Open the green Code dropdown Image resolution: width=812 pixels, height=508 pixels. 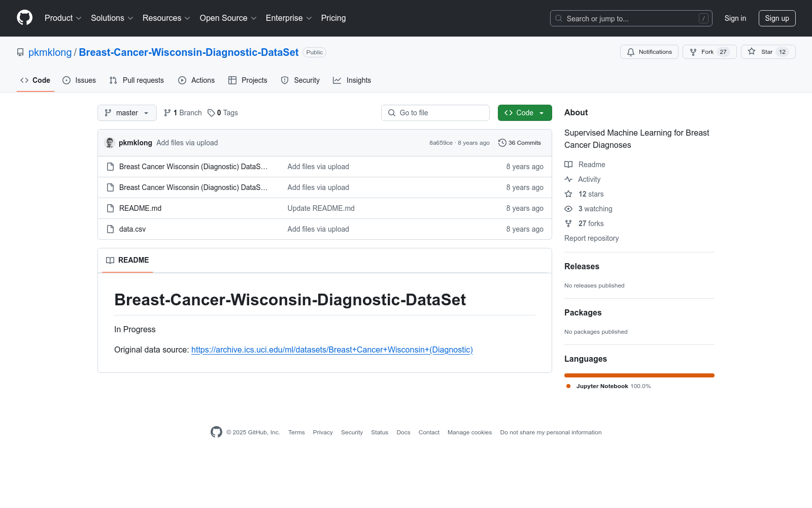pos(525,113)
